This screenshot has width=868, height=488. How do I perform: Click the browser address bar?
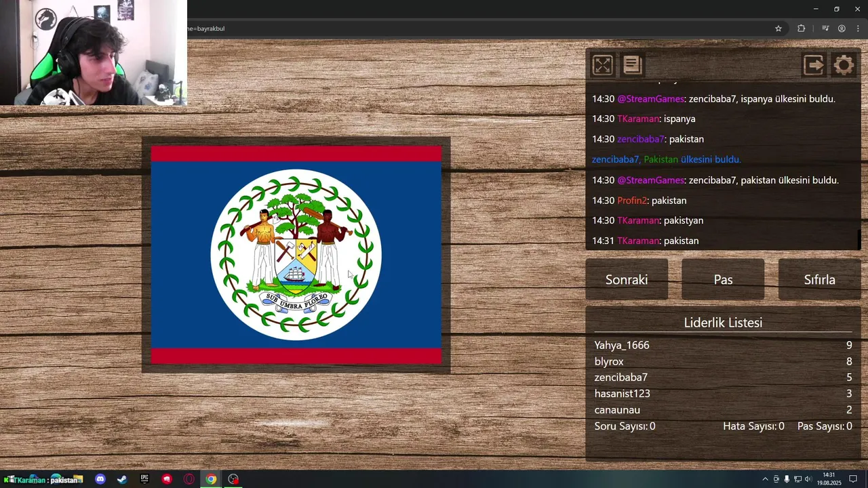coord(475,28)
